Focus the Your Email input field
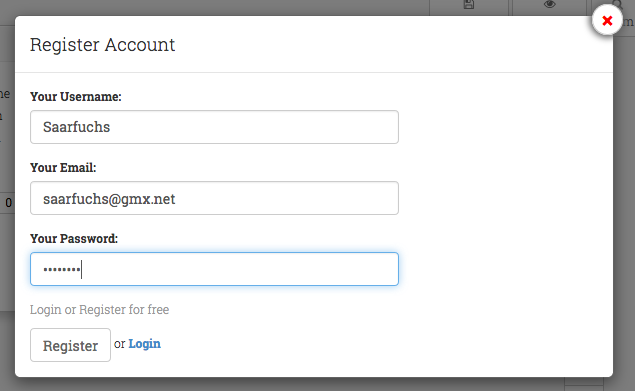The height and width of the screenshot is (391, 635). (214, 198)
